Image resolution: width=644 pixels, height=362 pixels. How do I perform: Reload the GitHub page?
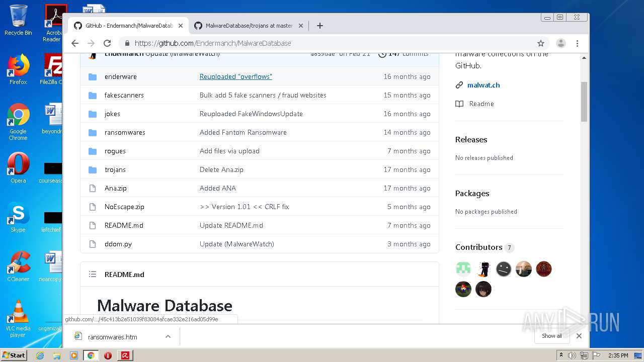[107, 43]
